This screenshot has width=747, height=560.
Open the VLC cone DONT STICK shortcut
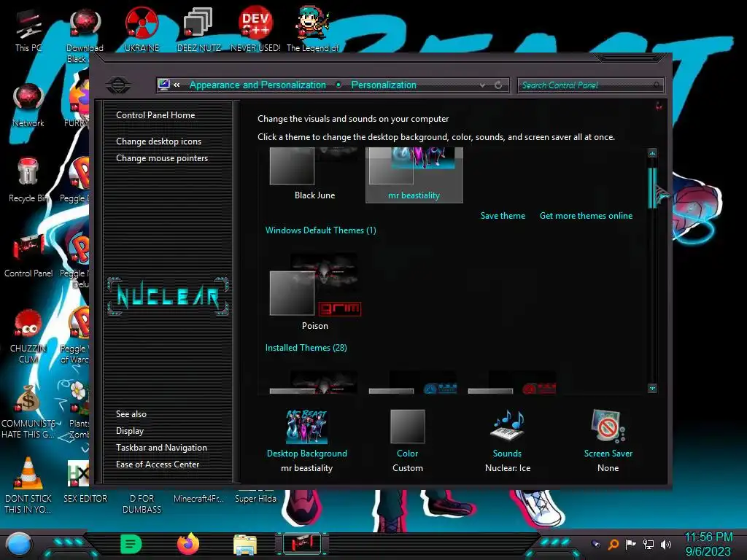28,486
